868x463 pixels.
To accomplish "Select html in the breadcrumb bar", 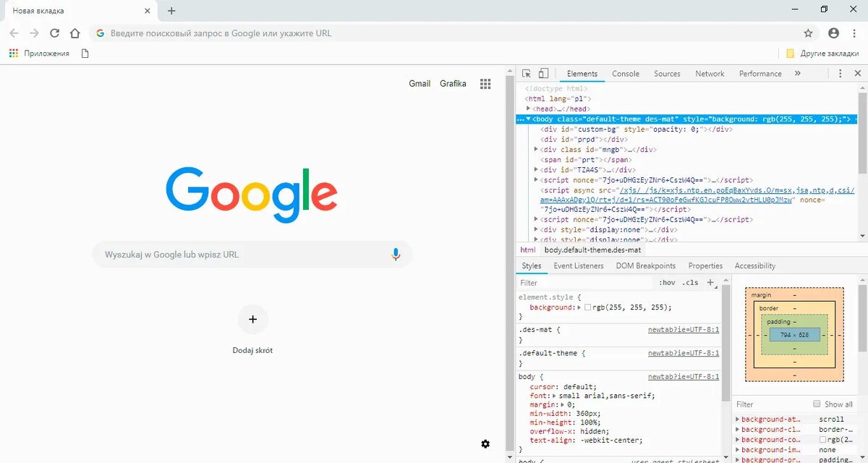I will pyautogui.click(x=528, y=250).
